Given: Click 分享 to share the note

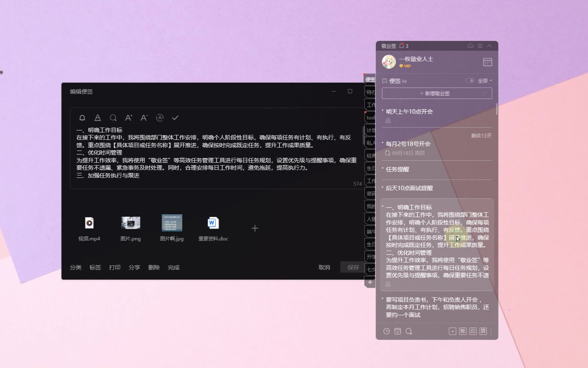Looking at the screenshot, I should pyautogui.click(x=134, y=267).
